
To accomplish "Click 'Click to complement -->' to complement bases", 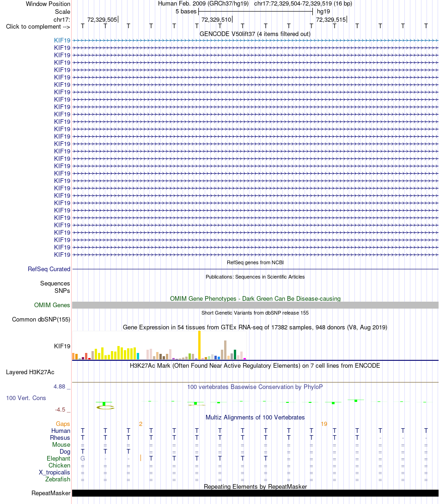I will point(38,27).
